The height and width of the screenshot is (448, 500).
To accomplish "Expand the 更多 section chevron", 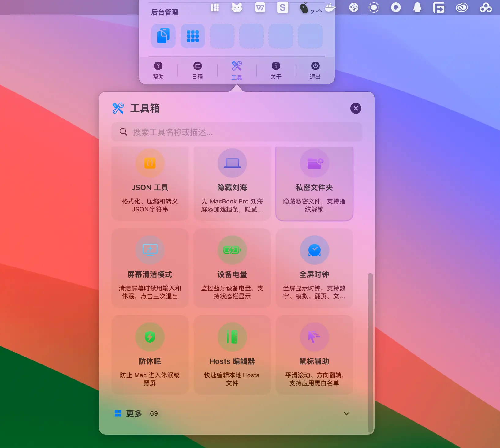I will 346,413.
